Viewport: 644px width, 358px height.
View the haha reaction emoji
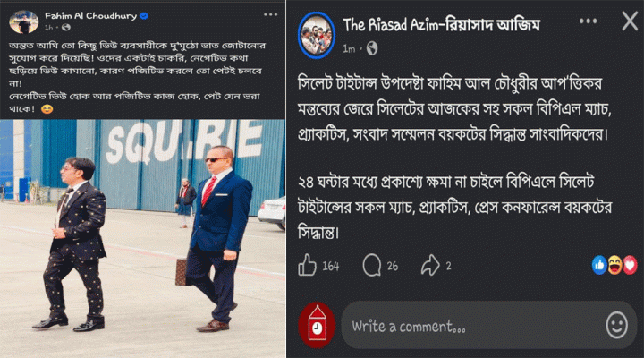614,265
